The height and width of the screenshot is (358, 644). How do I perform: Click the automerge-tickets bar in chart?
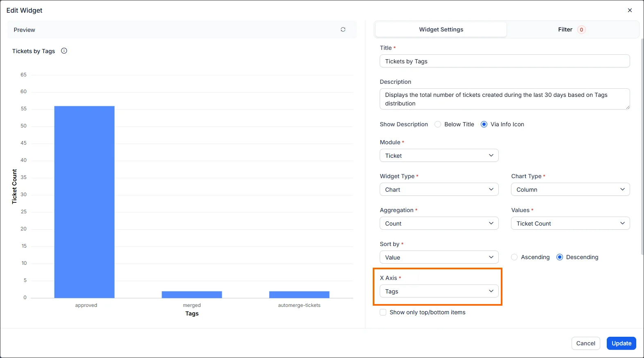[x=299, y=294]
